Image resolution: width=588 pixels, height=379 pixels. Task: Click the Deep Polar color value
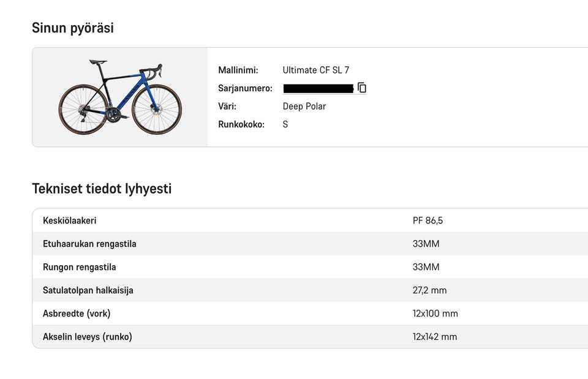click(x=304, y=107)
